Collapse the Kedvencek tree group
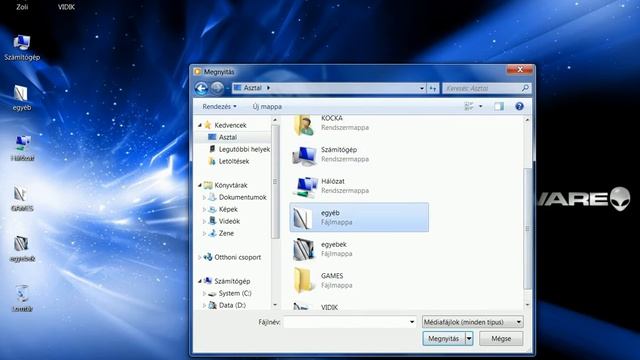640x360 pixels. coord(200,125)
